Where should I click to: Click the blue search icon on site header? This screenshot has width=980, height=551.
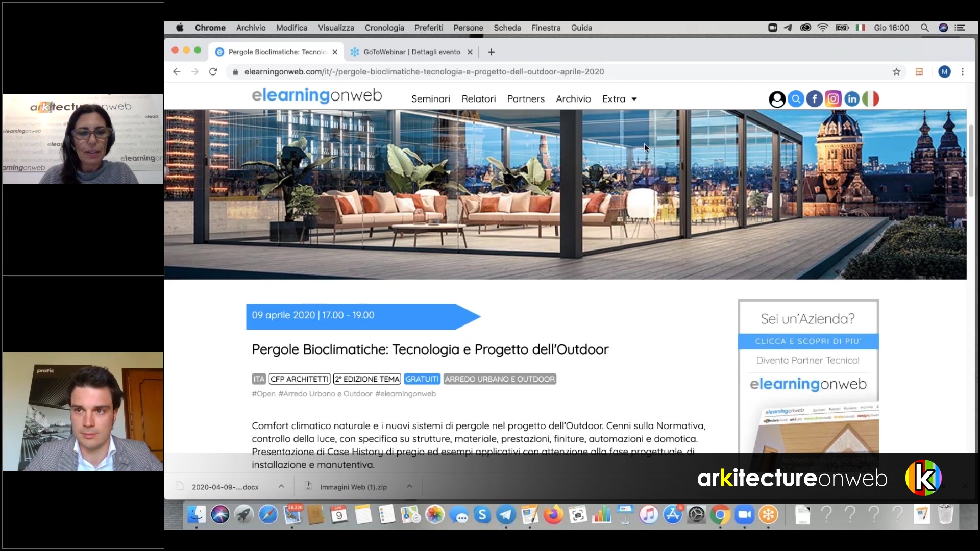click(796, 99)
